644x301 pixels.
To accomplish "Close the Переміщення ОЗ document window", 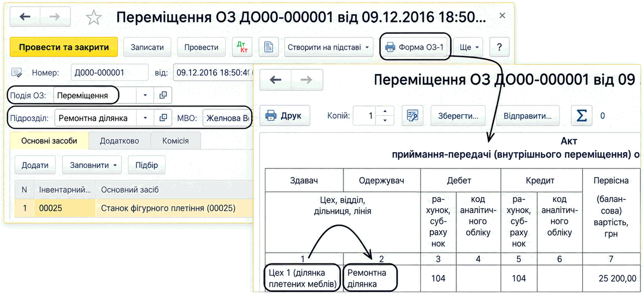I will [x=502, y=16].
